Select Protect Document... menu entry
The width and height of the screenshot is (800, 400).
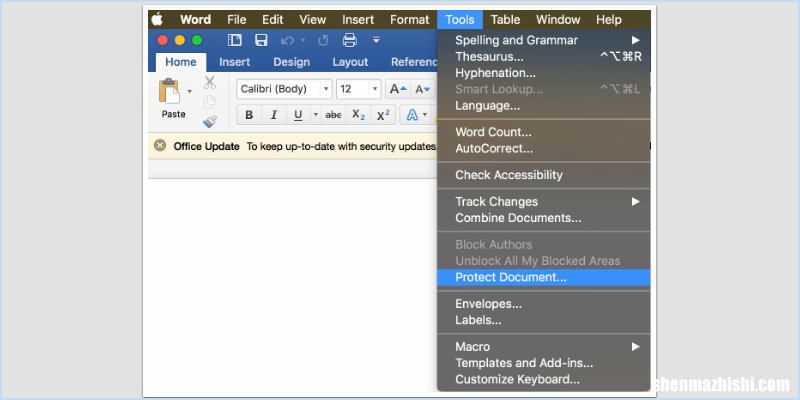(x=544, y=277)
